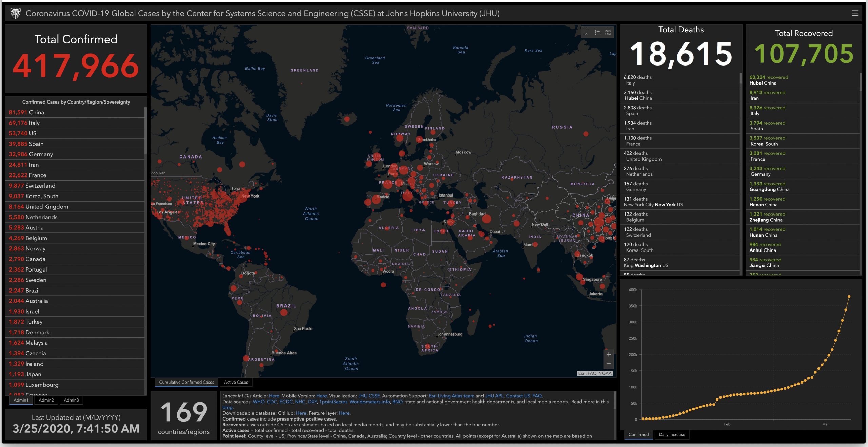Open the Lancet article Here link
The width and height of the screenshot is (868, 447).
(274, 396)
